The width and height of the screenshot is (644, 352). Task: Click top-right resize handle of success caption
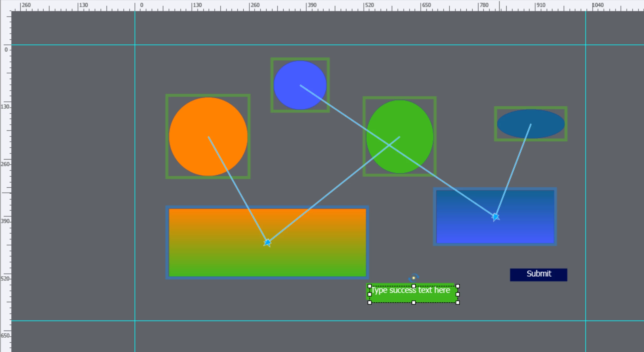tap(458, 286)
